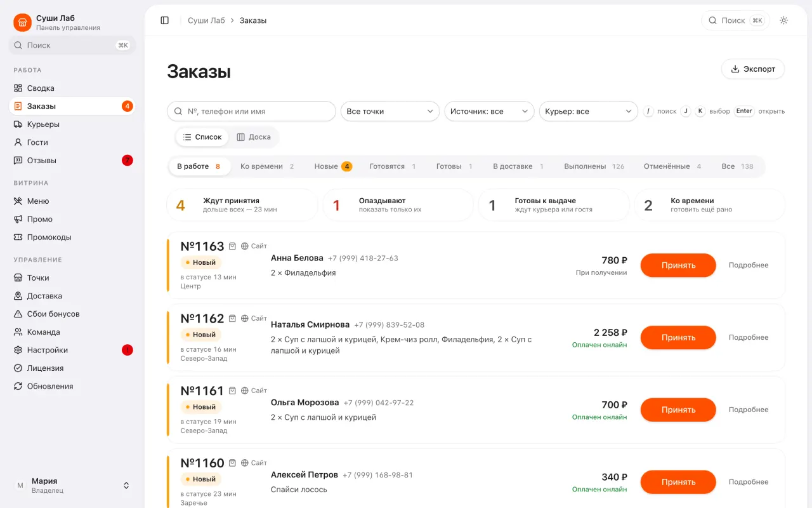Open the Все точки dropdown
Viewport: 812px width, 508px height.
(x=390, y=111)
